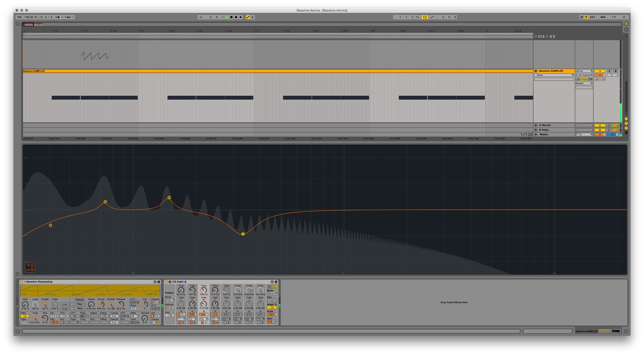Select the Pitch envelope tab in Simpler
644x355 pixels.
[80, 309]
